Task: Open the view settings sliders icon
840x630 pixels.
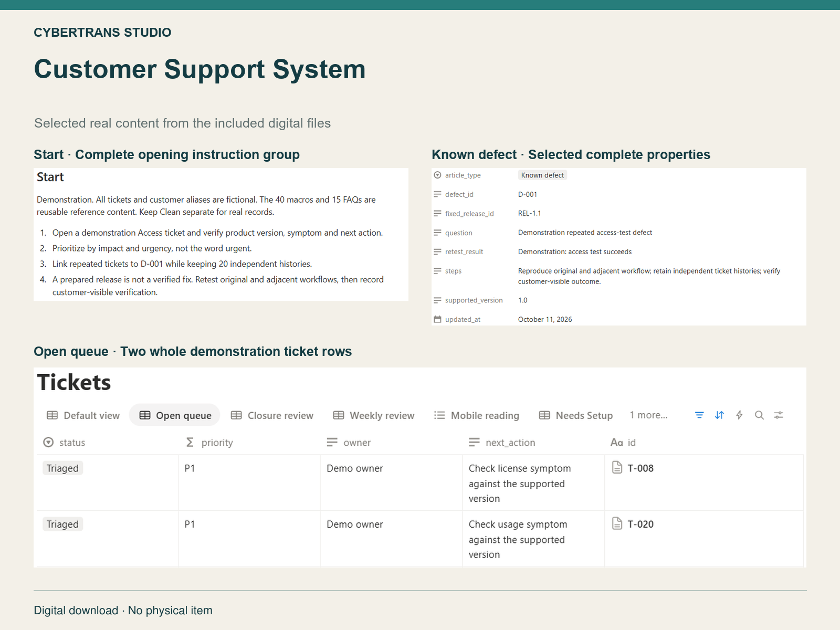Action: click(x=779, y=415)
